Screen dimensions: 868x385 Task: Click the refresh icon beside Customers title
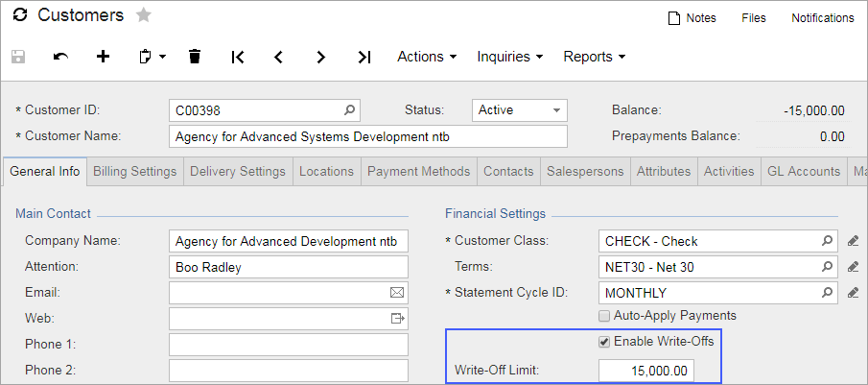(19, 15)
